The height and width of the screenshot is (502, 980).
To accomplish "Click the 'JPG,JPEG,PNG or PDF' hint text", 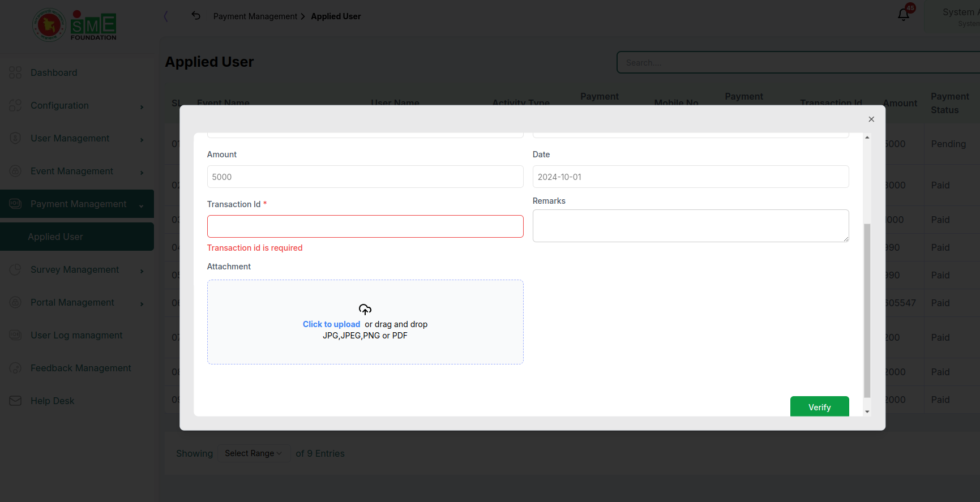I will click(x=365, y=336).
